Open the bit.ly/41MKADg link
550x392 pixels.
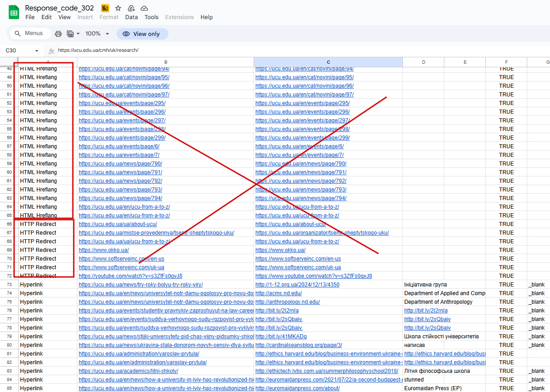click(x=281, y=337)
